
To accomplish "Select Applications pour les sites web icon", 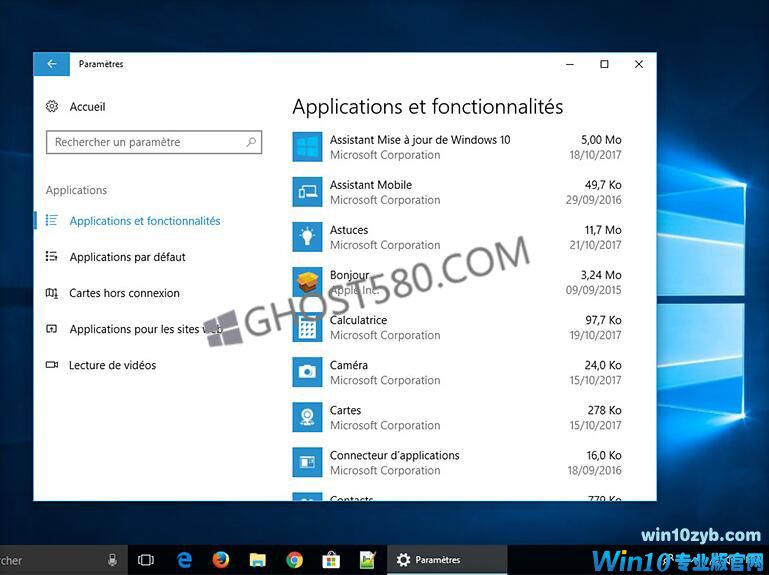I will click(51, 329).
